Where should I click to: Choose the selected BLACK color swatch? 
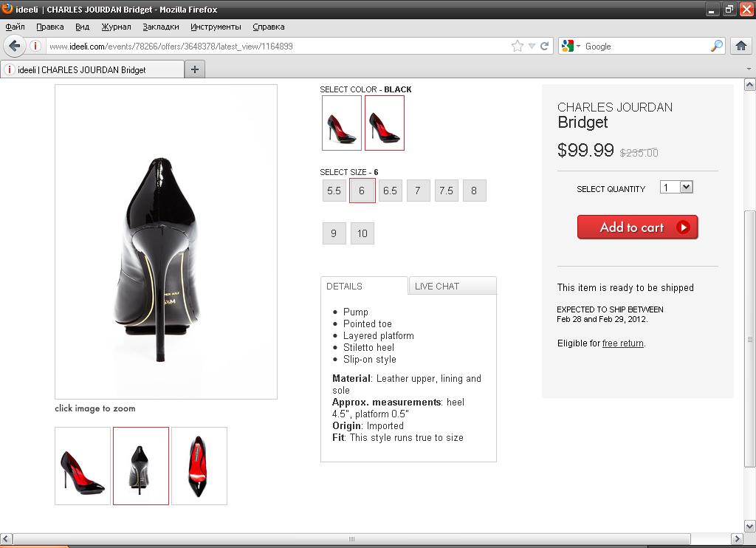[384, 123]
